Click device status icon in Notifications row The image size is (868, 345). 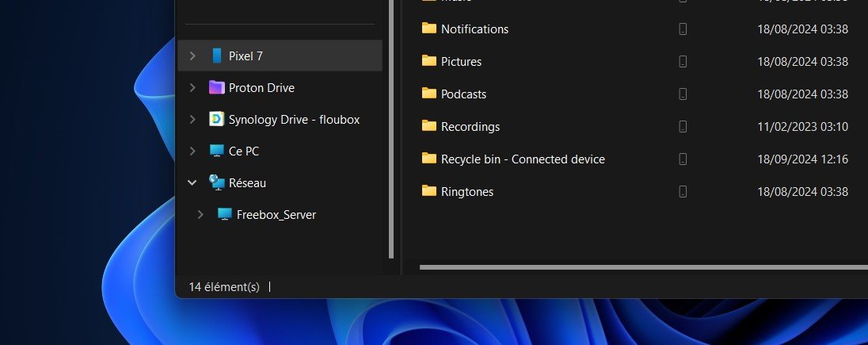click(683, 29)
